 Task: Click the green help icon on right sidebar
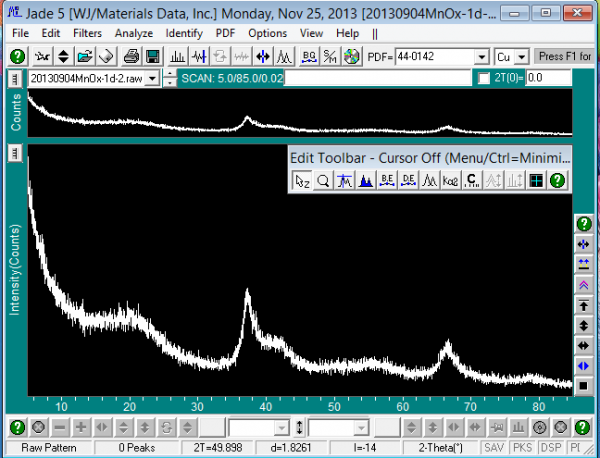584,224
